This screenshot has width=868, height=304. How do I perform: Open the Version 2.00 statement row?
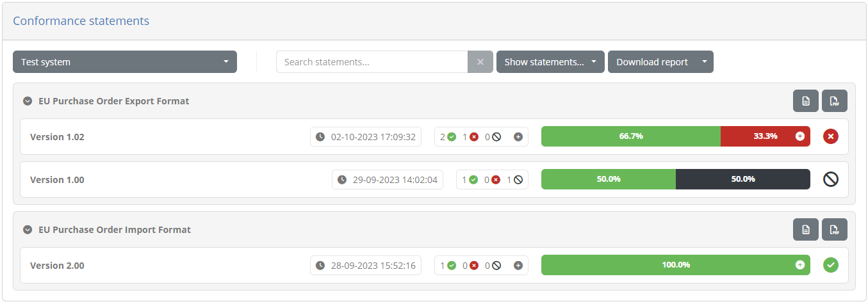coord(434,266)
